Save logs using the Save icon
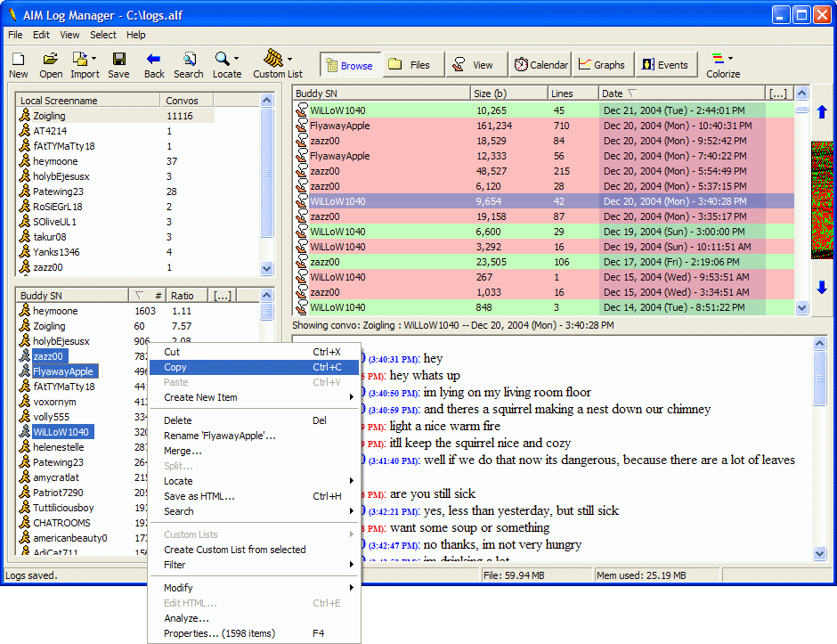This screenshot has height=644, width=837. (x=118, y=58)
